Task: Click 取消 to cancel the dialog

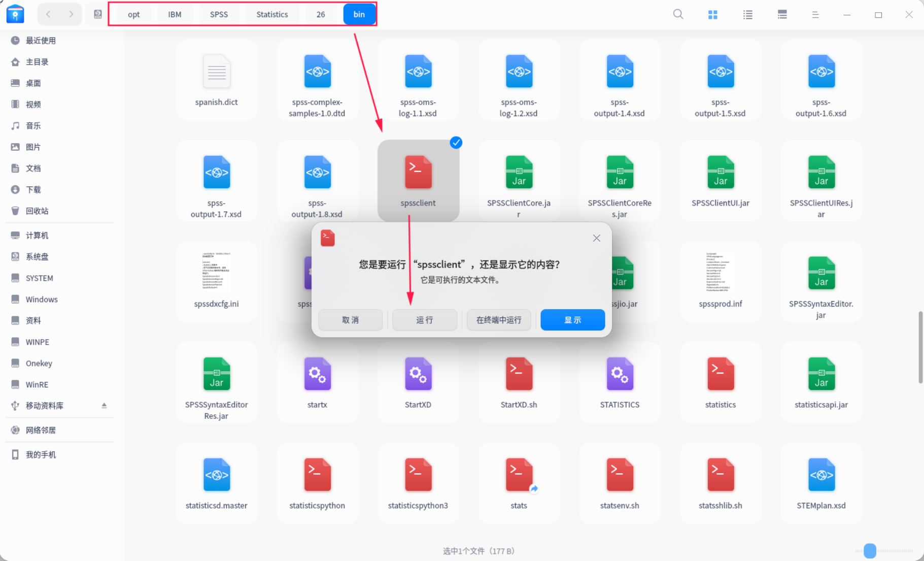Action: point(350,320)
